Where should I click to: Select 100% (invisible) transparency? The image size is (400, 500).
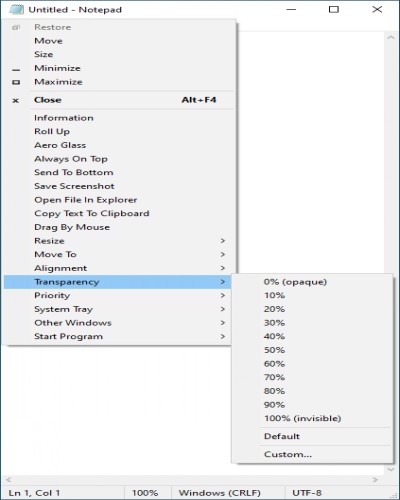point(312,419)
